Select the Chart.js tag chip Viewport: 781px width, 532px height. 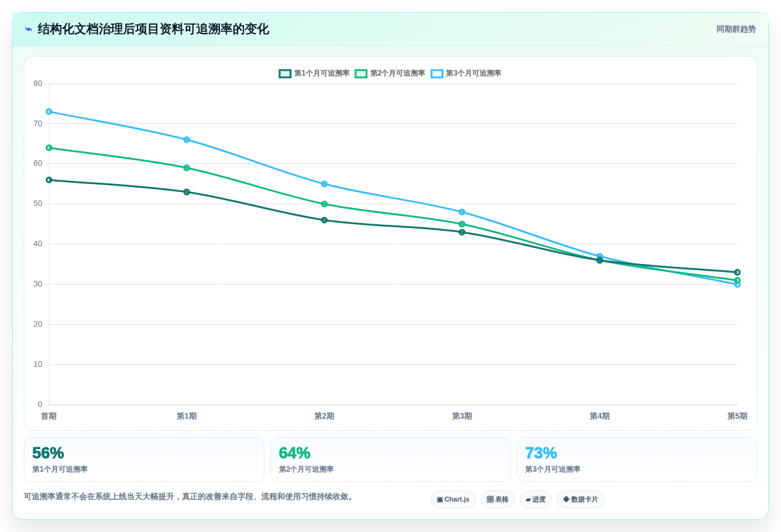(453, 500)
